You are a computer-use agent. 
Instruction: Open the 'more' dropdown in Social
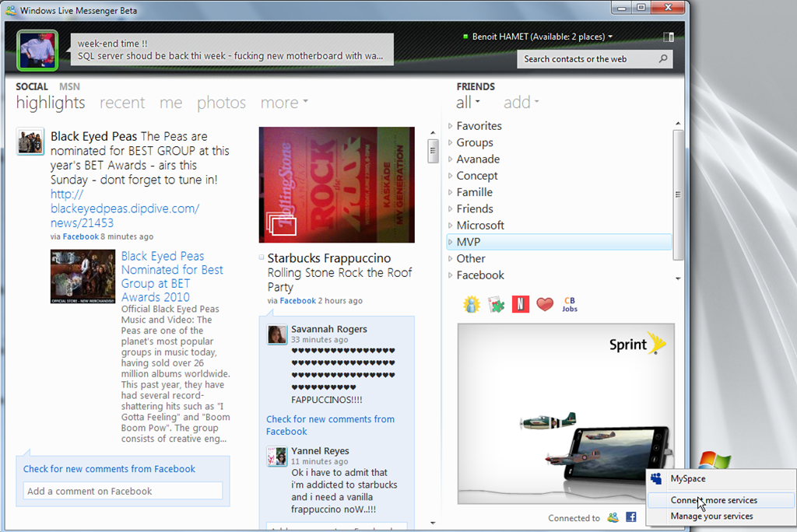click(284, 102)
